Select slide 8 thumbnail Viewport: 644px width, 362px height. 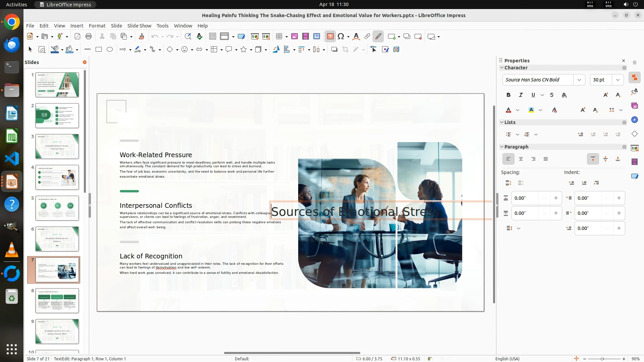(x=57, y=301)
